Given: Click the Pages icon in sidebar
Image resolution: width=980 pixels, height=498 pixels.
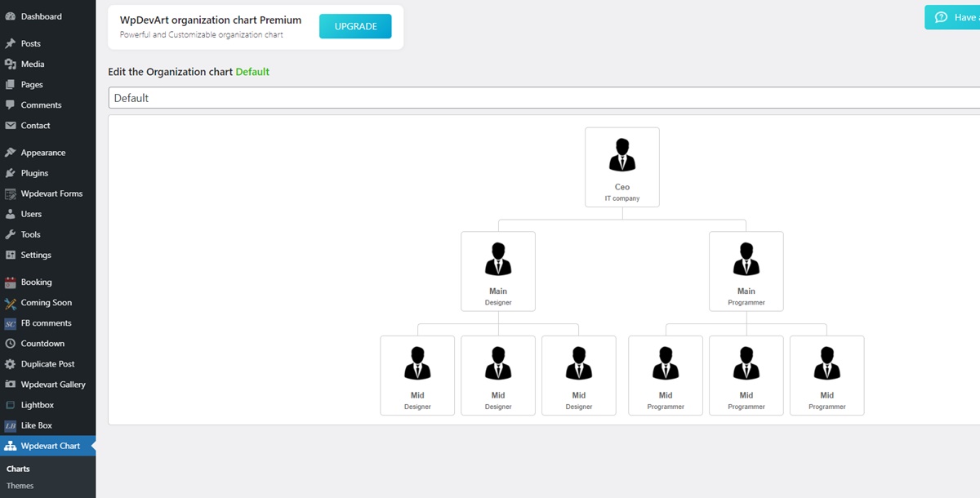Looking at the screenshot, I should pyautogui.click(x=11, y=84).
